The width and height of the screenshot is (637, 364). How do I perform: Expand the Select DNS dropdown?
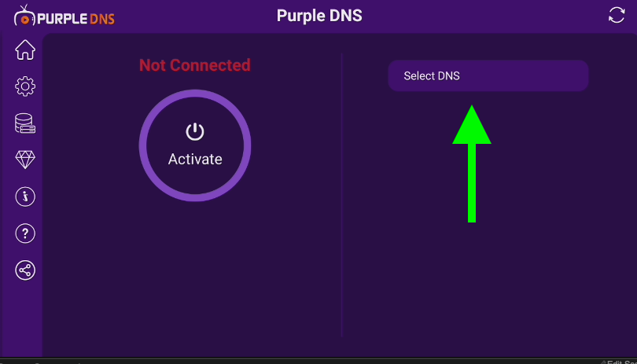coord(488,76)
